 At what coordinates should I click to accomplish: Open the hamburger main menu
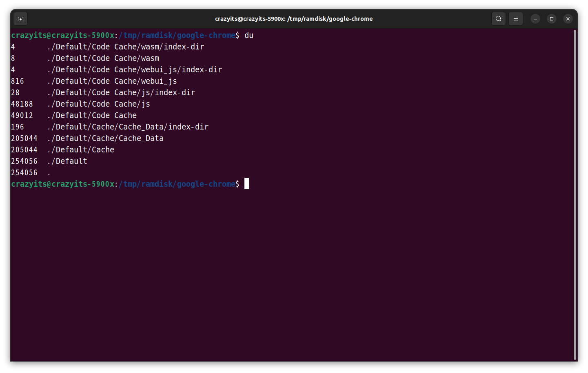pos(515,19)
